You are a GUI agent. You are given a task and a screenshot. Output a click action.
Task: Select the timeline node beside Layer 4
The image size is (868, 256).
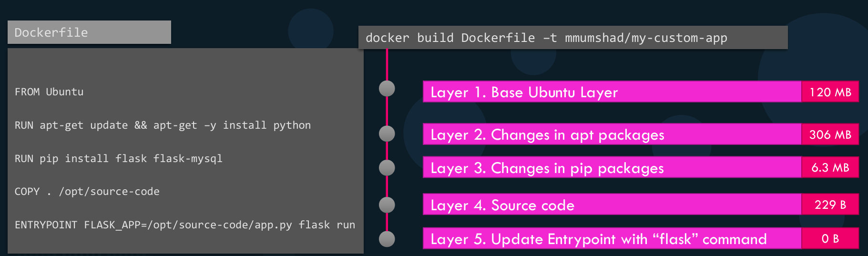387,205
